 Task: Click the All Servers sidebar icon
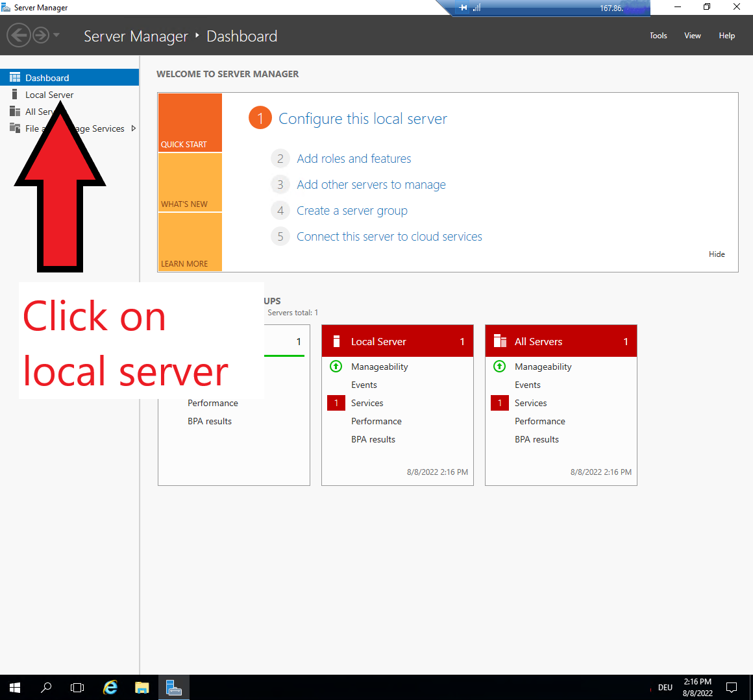[15, 112]
